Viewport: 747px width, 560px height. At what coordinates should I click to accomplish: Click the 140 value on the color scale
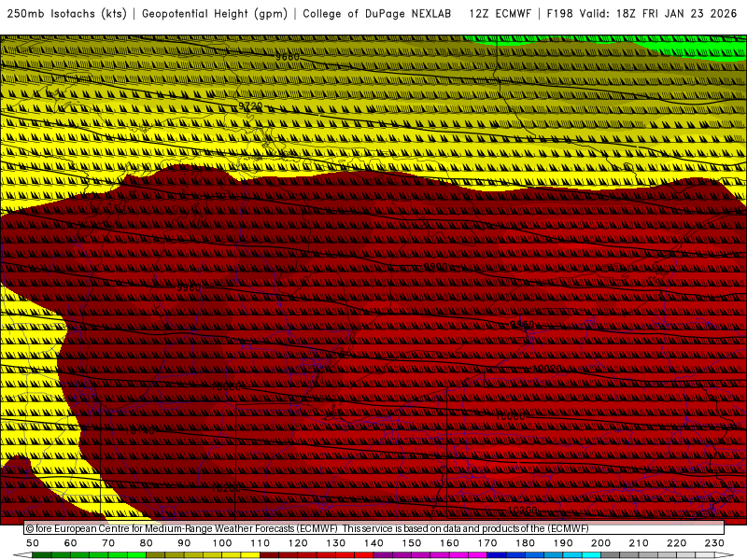tap(373, 543)
